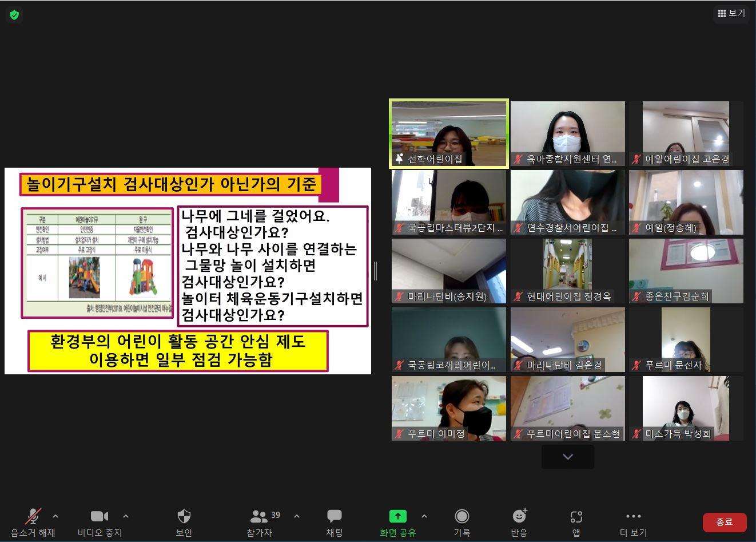Click muted mic icon on 현대어린이집 정경옥
The width and height of the screenshot is (756, 542).
(x=518, y=296)
